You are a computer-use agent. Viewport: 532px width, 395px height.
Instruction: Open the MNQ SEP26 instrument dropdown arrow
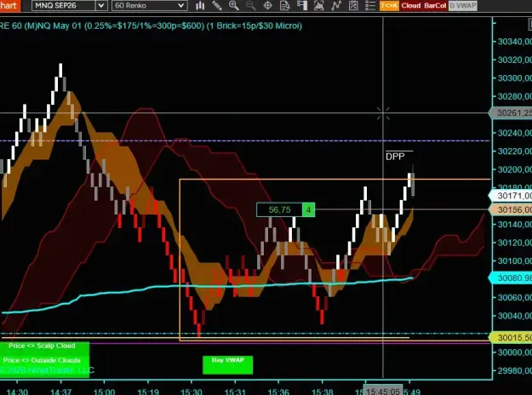coord(101,5)
